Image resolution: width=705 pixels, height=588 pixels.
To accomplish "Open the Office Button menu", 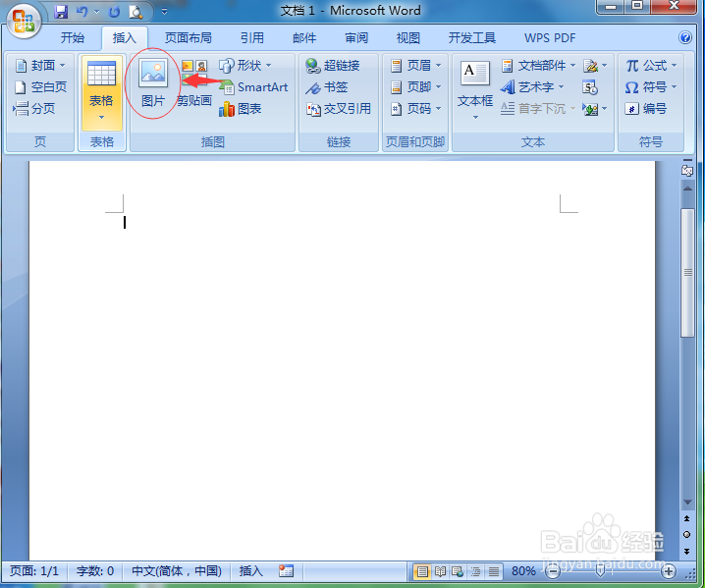I will pos(24,22).
